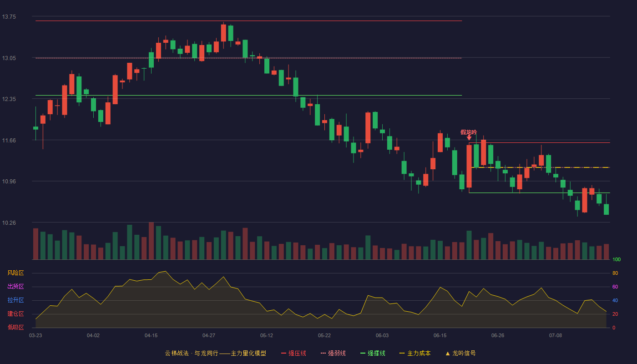637x364 pixels.
Task: Click the 龙吟信号 triangle legend icon
Action: [x=448, y=353]
